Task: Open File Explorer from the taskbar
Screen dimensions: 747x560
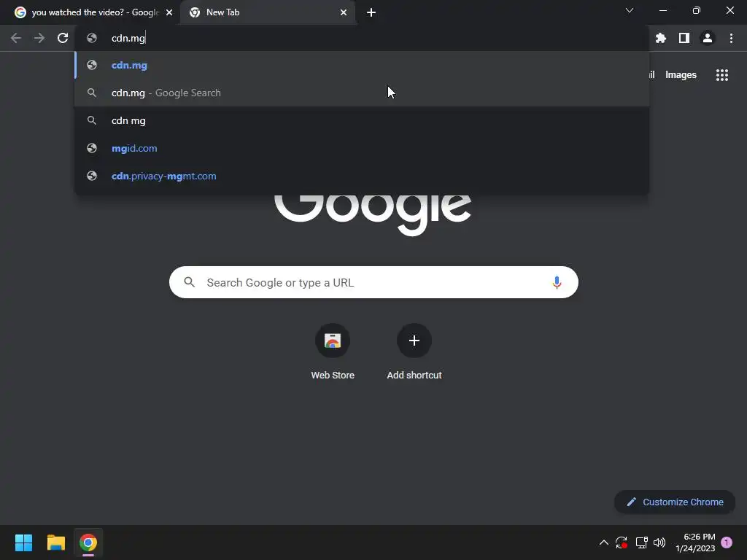Action: [x=55, y=542]
